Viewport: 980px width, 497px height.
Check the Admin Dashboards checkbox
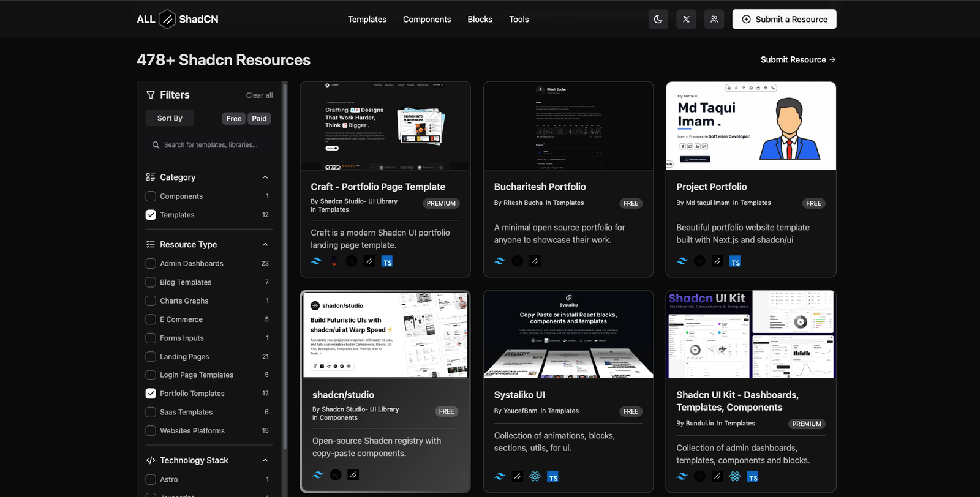(151, 264)
